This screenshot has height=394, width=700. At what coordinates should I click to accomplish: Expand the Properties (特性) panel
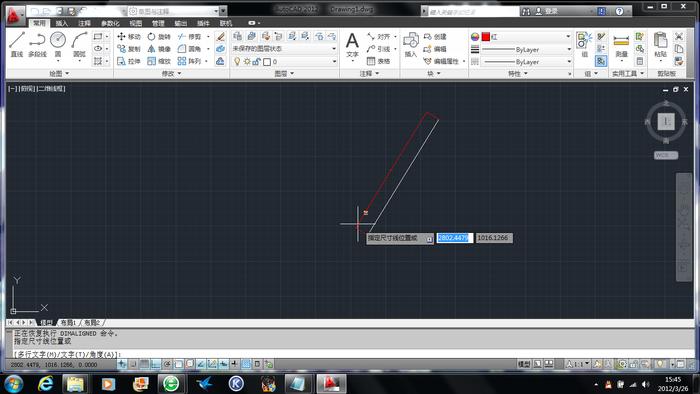click(x=517, y=73)
